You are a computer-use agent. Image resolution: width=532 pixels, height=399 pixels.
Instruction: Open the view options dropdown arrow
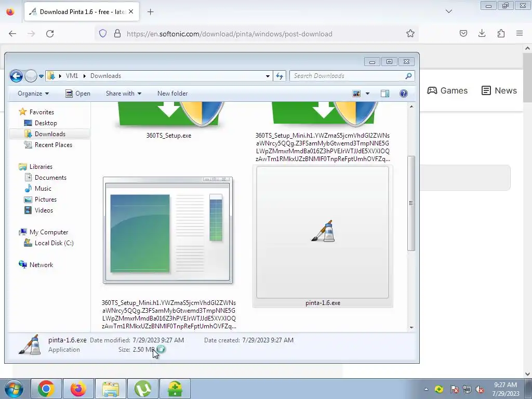click(367, 94)
